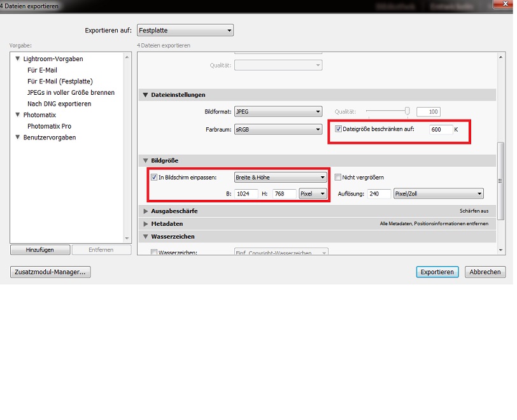Viewport: 517px width, 420px height.
Task: Toggle In Bildschirm einpassen checkbox
Action: (154, 178)
